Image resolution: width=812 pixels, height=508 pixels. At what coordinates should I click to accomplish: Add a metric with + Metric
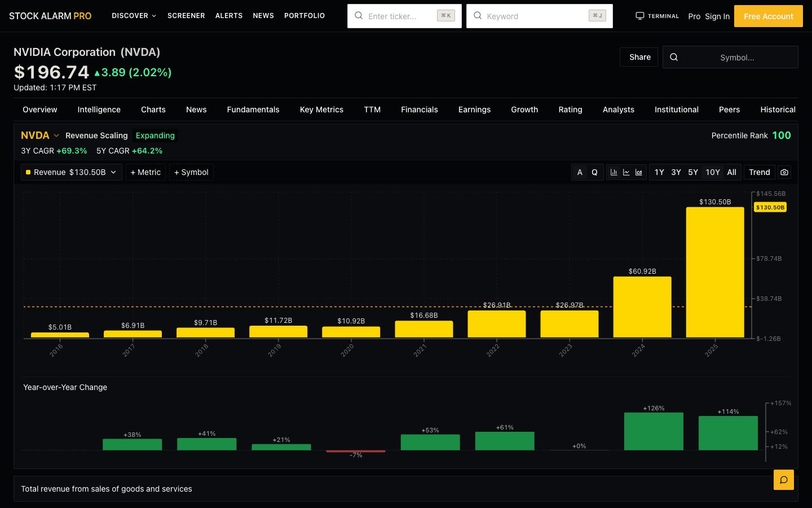point(145,172)
